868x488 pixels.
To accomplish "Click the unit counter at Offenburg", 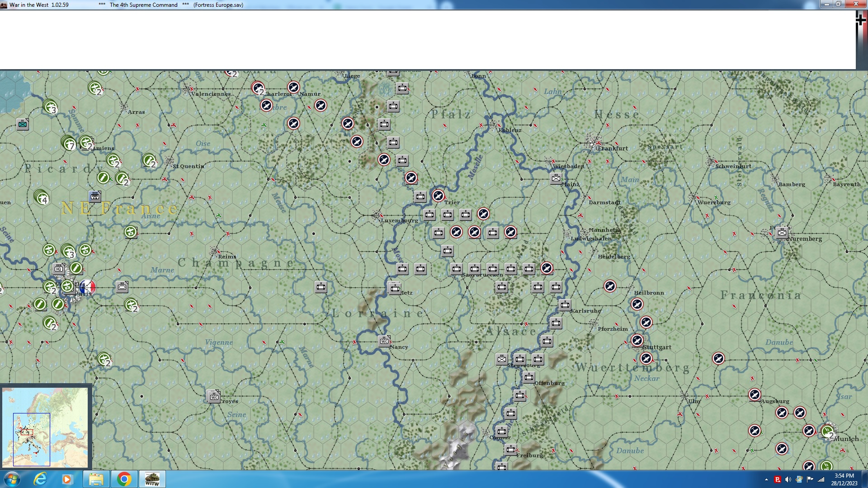I will coord(529,377).
